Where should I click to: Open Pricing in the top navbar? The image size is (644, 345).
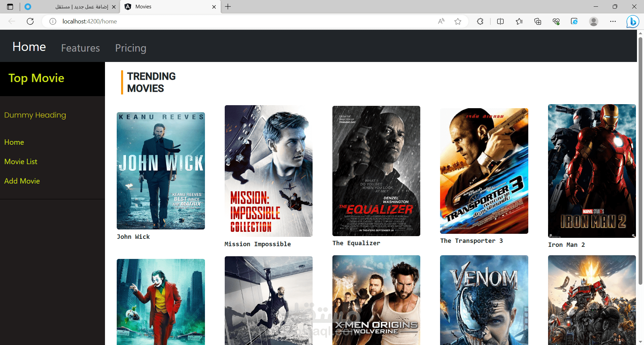[x=131, y=48]
